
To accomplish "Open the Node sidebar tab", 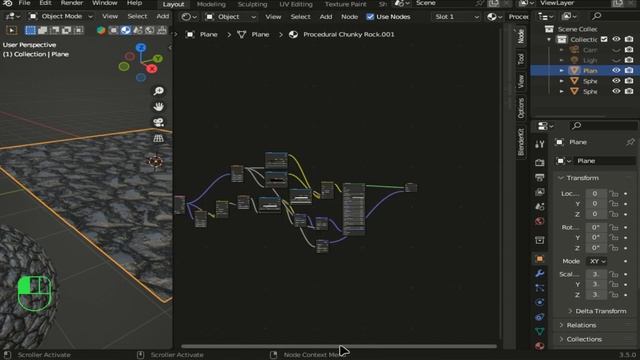I will [521, 36].
